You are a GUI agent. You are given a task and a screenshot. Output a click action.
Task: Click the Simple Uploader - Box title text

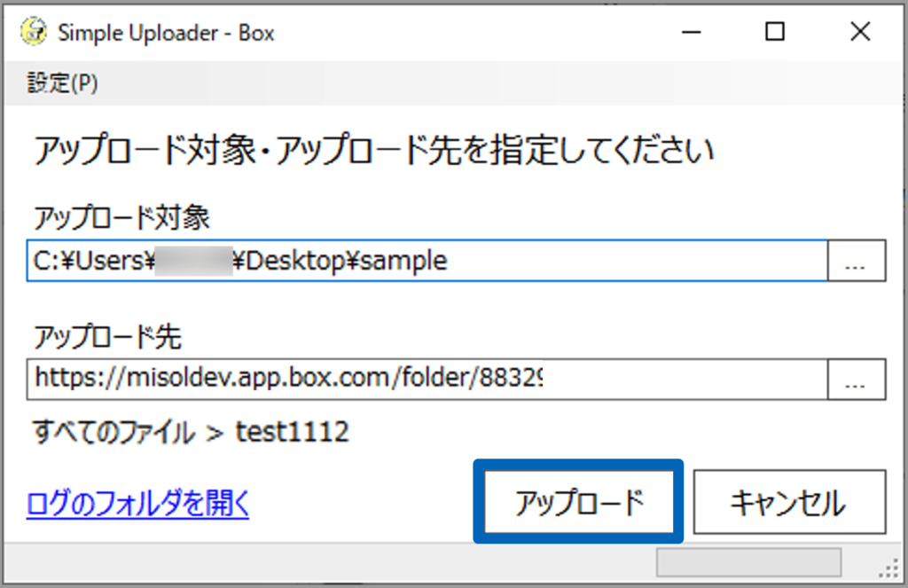click(x=166, y=34)
